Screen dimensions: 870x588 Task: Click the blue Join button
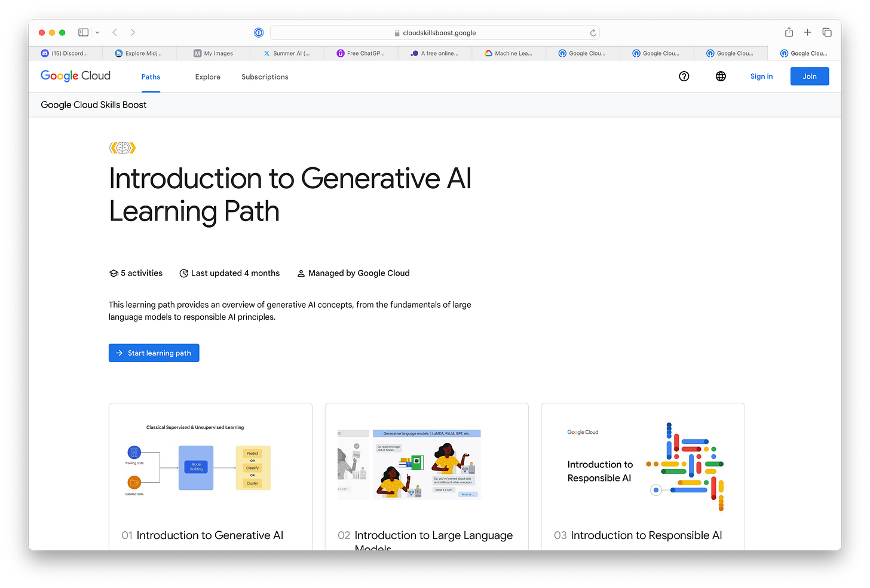click(810, 76)
